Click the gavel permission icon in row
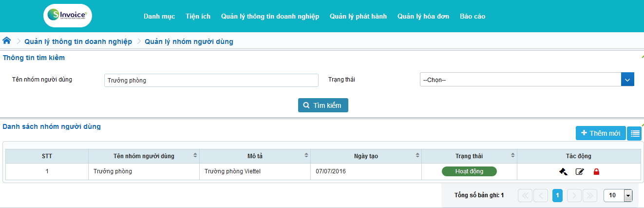 [563, 171]
